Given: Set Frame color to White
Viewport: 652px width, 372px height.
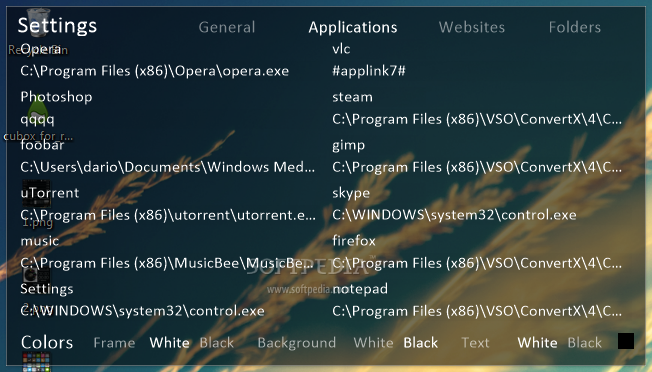Looking at the screenshot, I should pos(170,343).
